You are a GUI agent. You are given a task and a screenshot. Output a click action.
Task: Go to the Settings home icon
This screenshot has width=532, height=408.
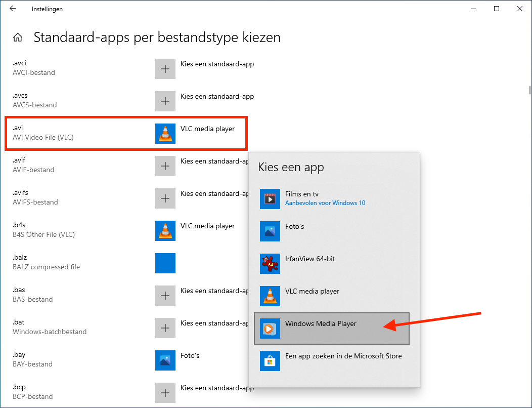click(18, 37)
